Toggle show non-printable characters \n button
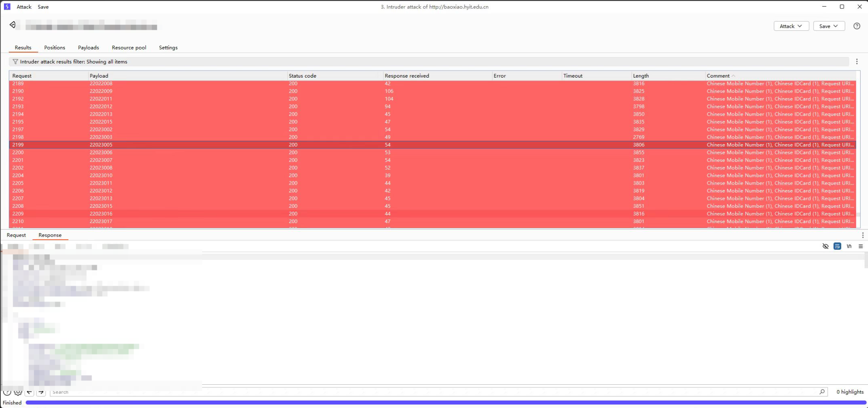 coord(849,246)
